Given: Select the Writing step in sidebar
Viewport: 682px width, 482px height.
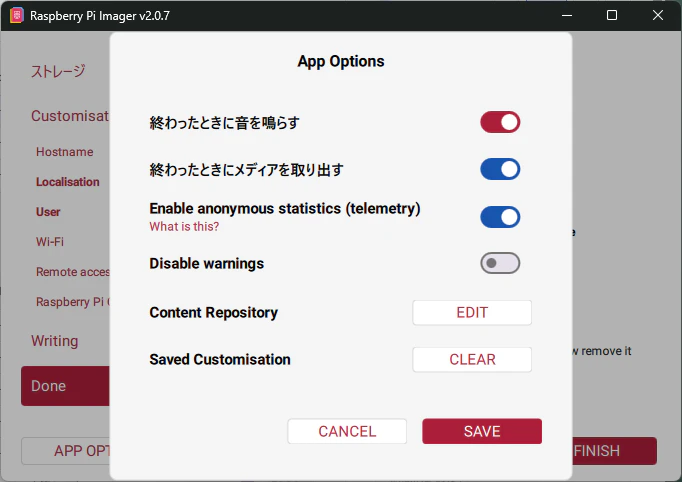Looking at the screenshot, I should 54,341.
